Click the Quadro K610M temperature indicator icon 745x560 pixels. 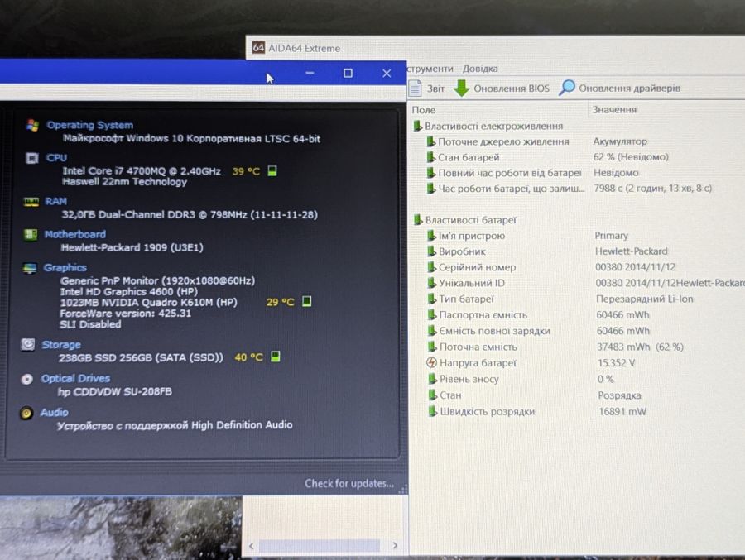pyautogui.click(x=307, y=301)
